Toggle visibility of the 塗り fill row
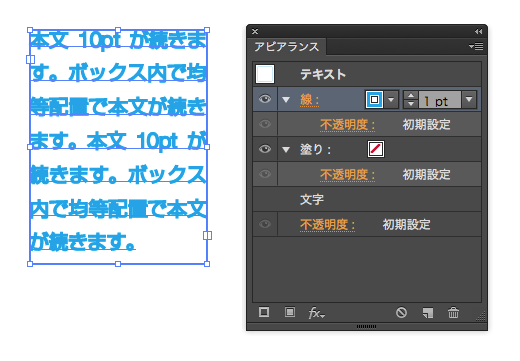 (x=265, y=149)
